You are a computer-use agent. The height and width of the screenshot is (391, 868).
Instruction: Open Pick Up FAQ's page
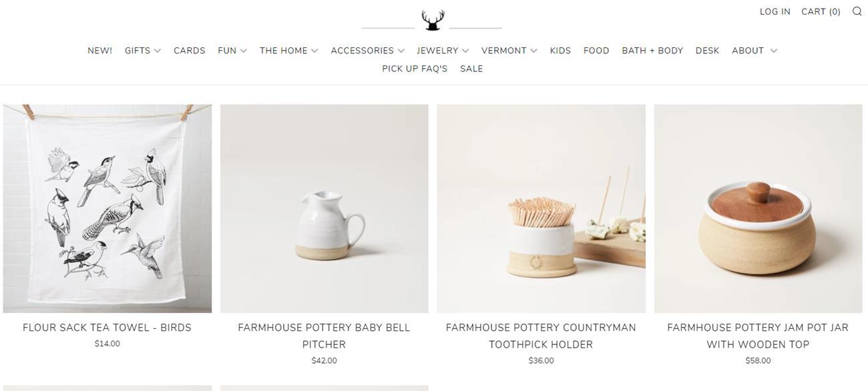[415, 69]
